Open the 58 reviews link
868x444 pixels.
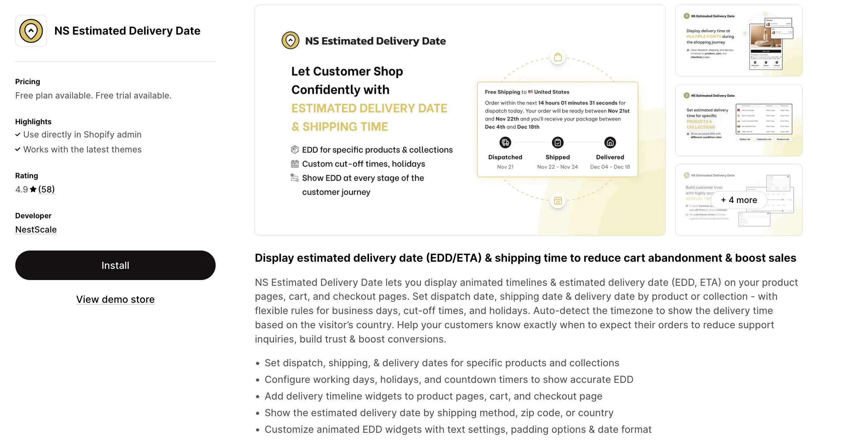[47, 189]
